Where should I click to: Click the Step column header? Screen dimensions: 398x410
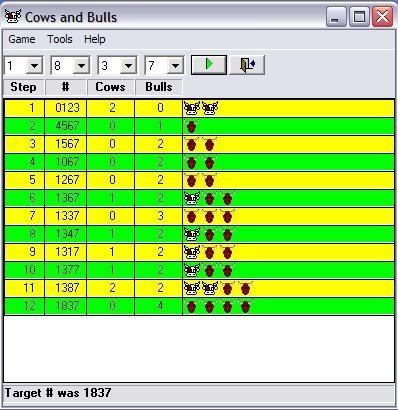point(23,87)
